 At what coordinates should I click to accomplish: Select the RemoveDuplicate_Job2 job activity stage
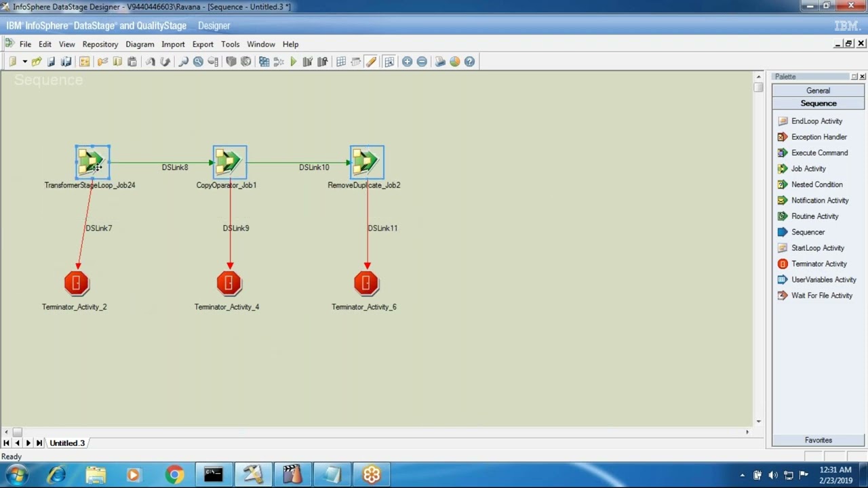coord(367,162)
